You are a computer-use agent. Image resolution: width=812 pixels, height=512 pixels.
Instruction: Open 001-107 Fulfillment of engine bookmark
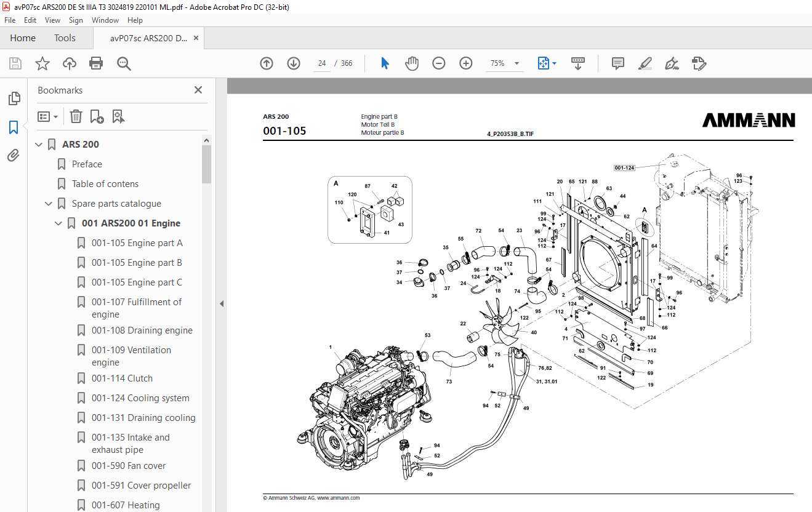click(x=137, y=308)
